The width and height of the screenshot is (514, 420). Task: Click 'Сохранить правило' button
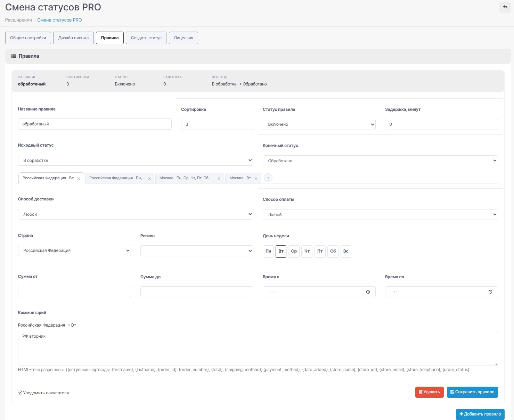(x=472, y=392)
